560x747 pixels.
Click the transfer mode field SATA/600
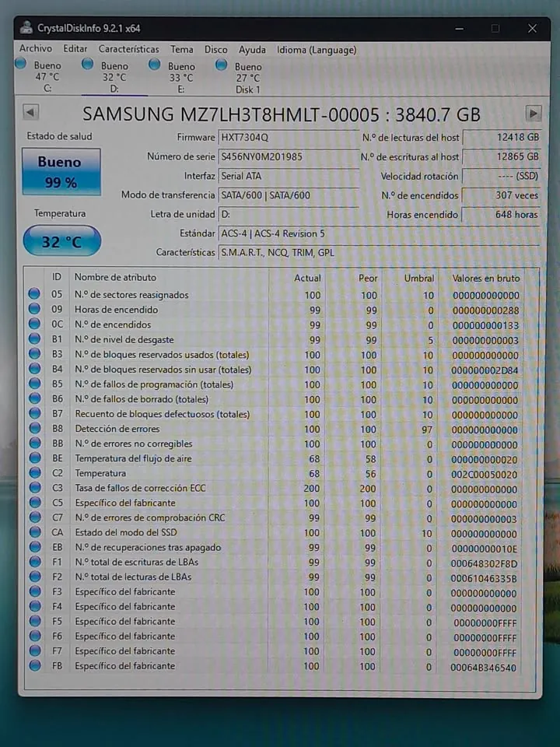point(289,195)
